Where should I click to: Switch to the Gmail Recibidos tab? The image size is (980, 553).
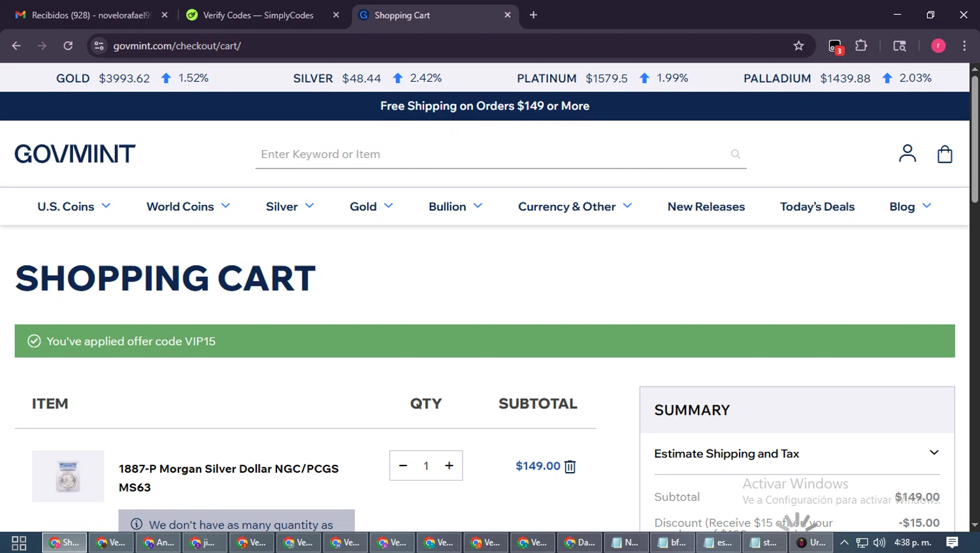tap(91, 15)
